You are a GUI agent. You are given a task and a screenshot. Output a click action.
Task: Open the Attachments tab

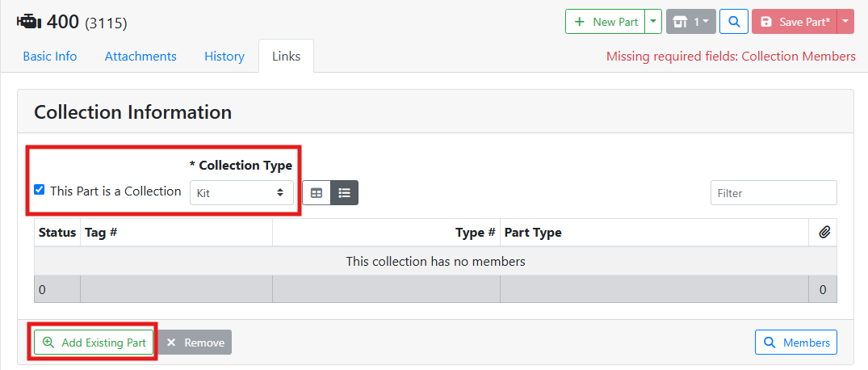pyautogui.click(x=140, y=57)
